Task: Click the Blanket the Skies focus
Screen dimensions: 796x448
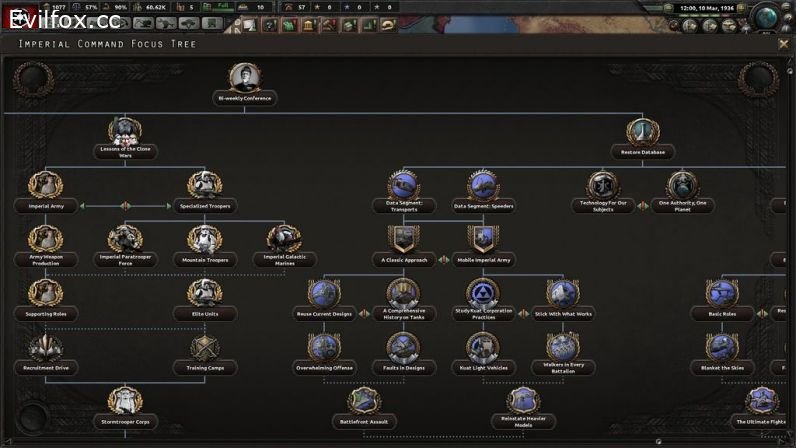Action: click(721, 348)
